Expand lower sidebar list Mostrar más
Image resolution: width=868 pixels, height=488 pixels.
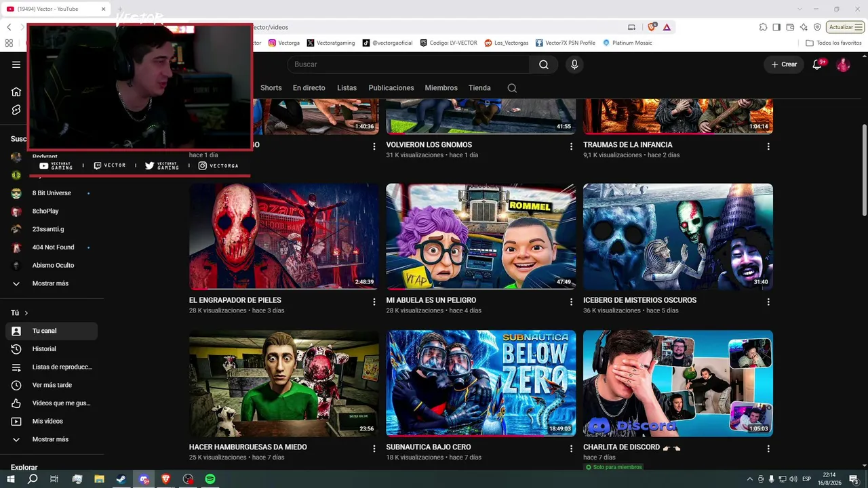click(x=49, y=439)
